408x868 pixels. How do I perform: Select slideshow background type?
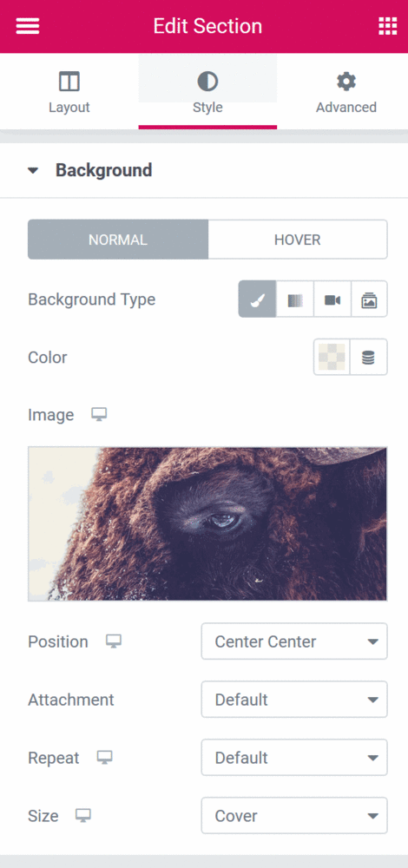pos(369,299)
